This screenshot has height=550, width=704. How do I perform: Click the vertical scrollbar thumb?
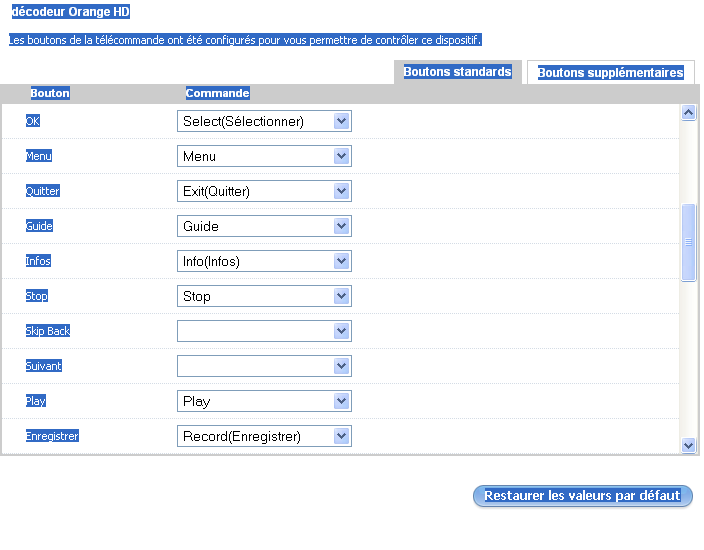(x=688, y=242)
